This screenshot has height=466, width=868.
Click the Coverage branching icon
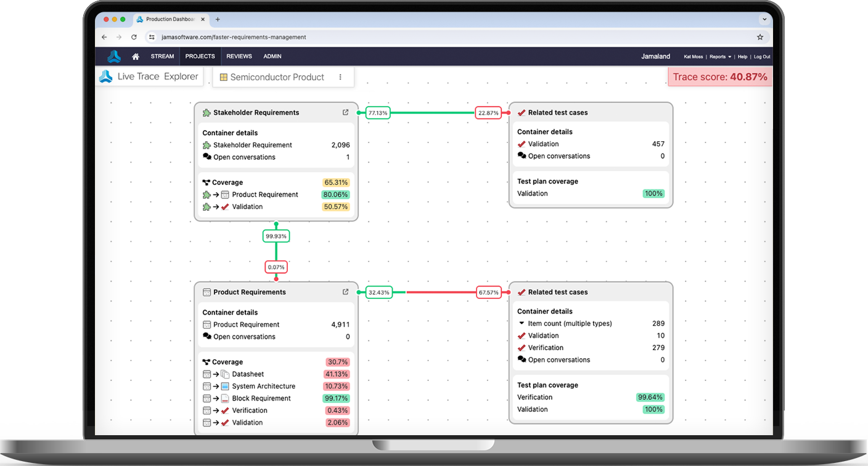tap(206, 182)
